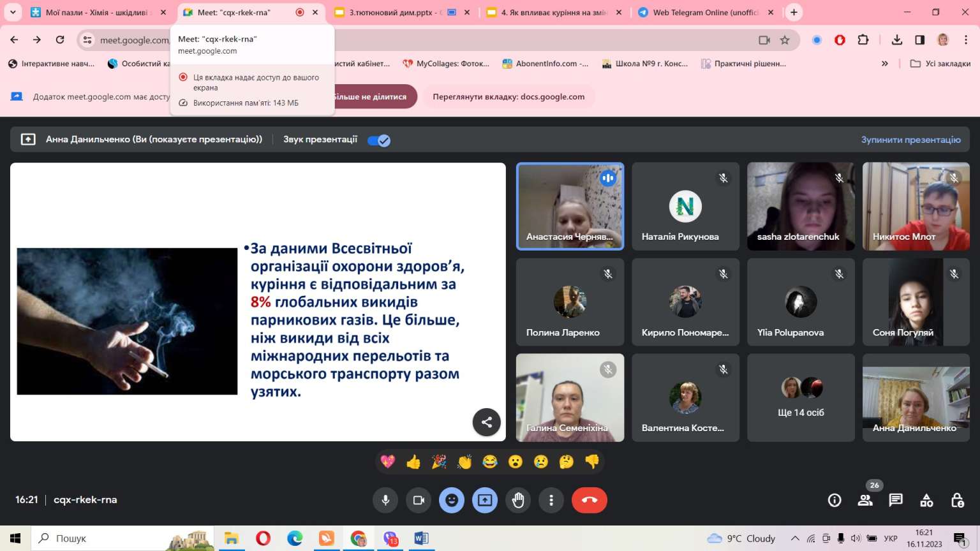Toggle presentation audio switch
980x551 pixels.
point(379,140)
